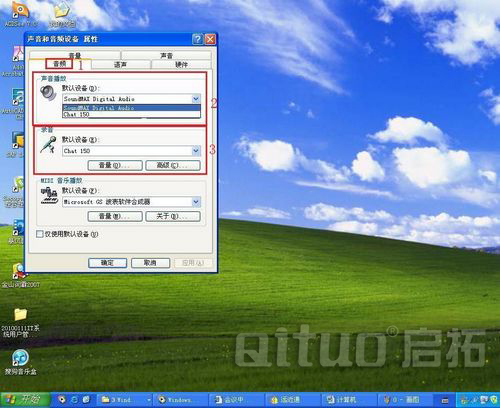Open Internet Explorer from quick launch
Viewport: 500px width, 408px height.
[74, 399]
